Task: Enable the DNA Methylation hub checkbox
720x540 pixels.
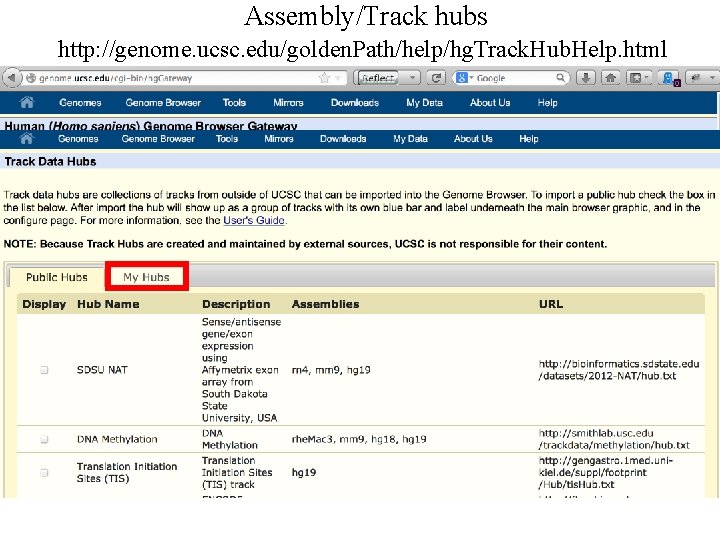Action: [44, 439]
